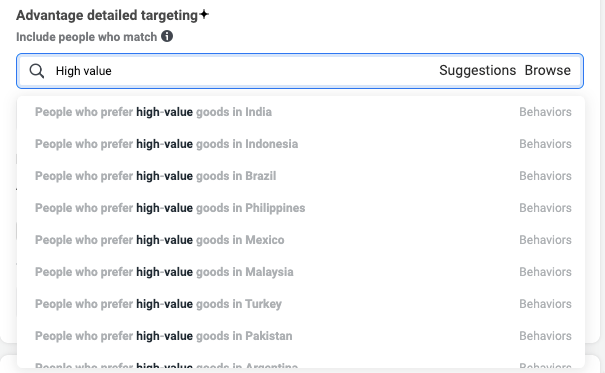605x373 pixels.
Task: Click Behaviors label on Brazil row
Action: coord(545,176)
